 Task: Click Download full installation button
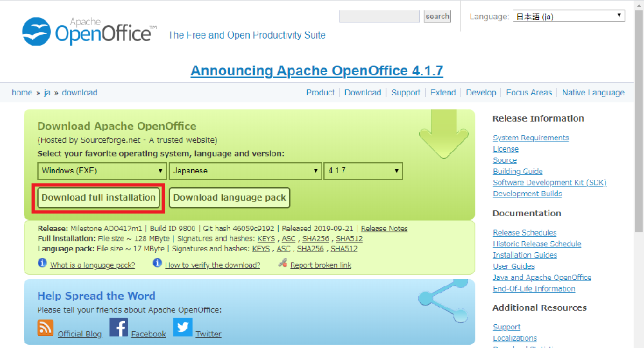(99, 198)
